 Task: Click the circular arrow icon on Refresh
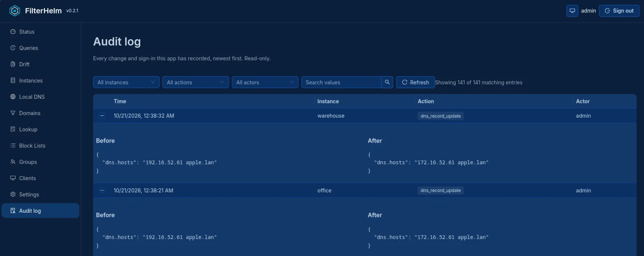[405, 82]
